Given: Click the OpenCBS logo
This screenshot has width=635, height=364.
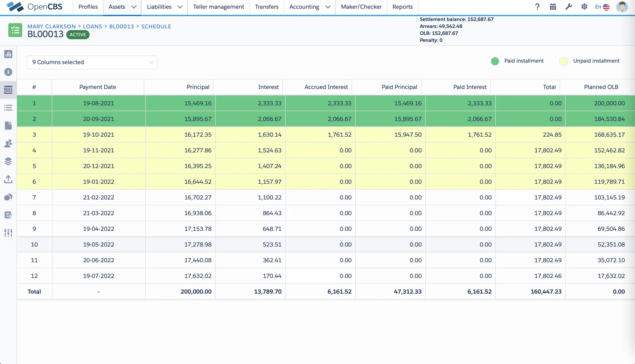Looking at the screenshot, I should click(x=34, y=7).
